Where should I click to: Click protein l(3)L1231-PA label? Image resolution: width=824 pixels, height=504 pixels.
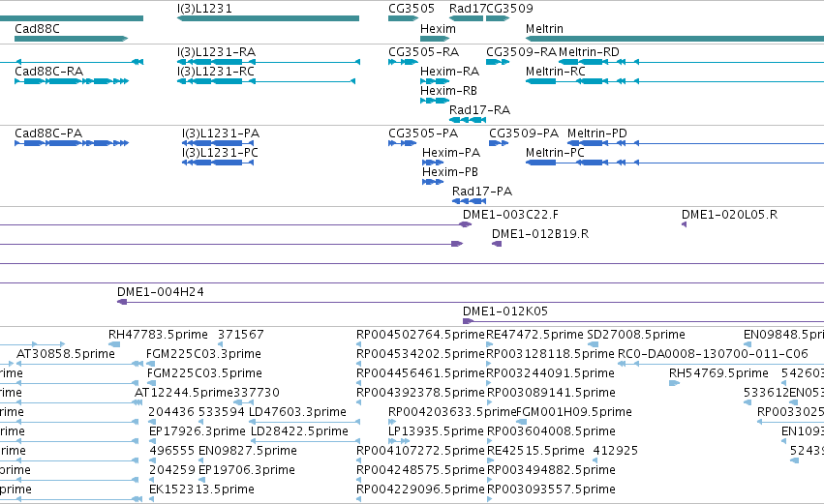221,133
